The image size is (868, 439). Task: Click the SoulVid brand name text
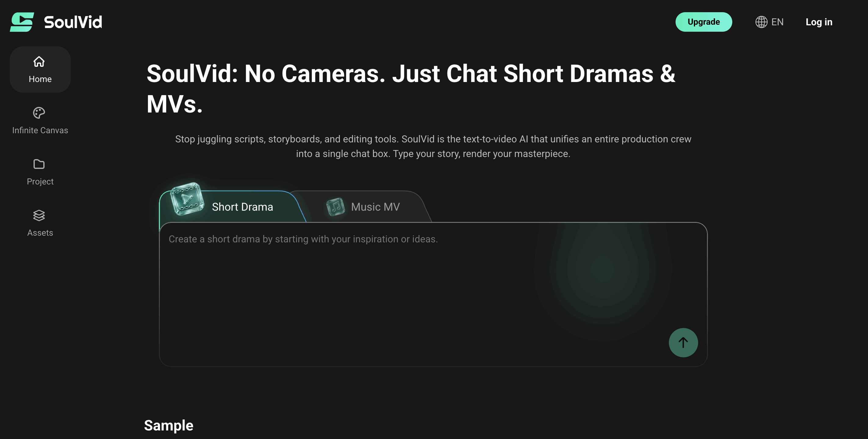[73, 22]
